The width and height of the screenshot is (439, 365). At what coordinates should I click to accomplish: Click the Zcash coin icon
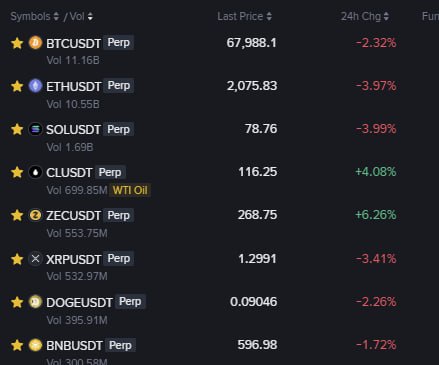pyautogui.click(x=35, y=215)
